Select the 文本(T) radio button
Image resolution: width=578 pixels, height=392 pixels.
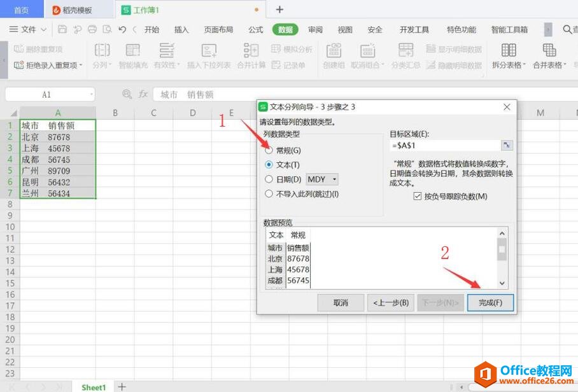click(x=269, y=165)
